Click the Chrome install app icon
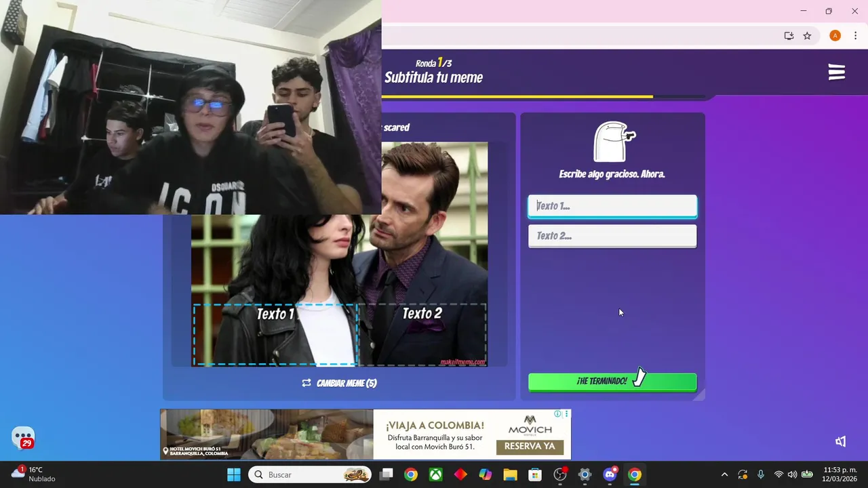The height and width of the screenshot is (488, 868). pyautogui.click(x=789, y=36)
